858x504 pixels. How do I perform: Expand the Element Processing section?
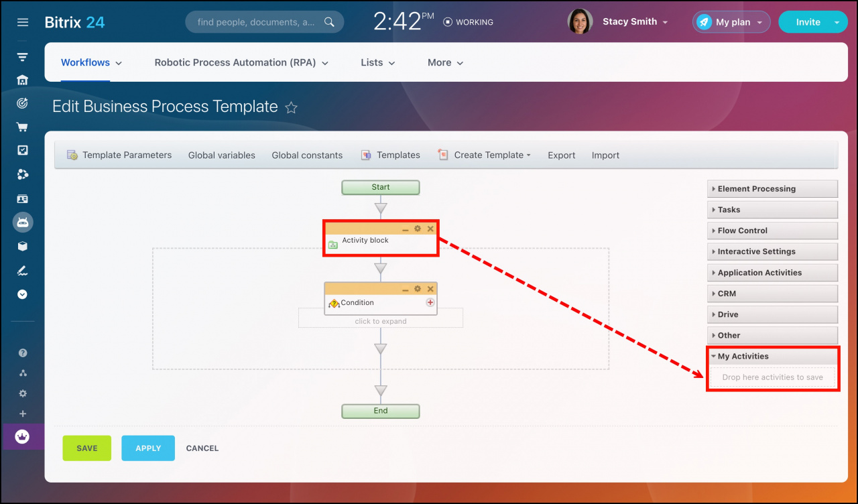pyautogui.click(x=772, y=189)
